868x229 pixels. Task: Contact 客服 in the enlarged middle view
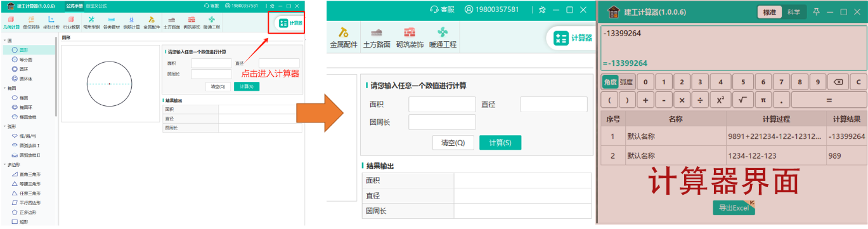442,10
